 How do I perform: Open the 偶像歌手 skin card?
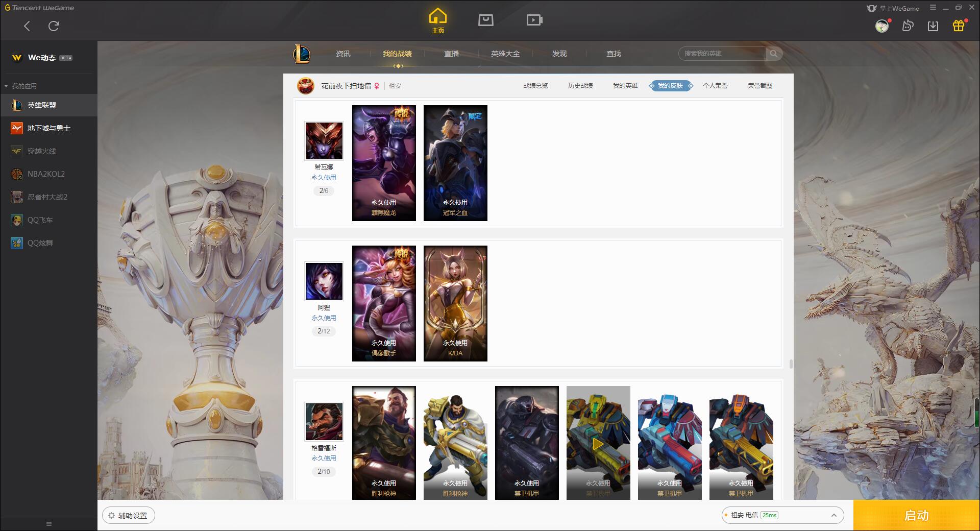pos(384,304)
